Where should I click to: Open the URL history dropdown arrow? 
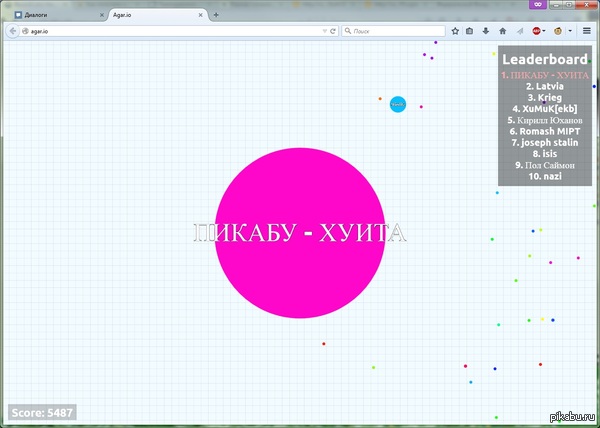coord(324,31)
